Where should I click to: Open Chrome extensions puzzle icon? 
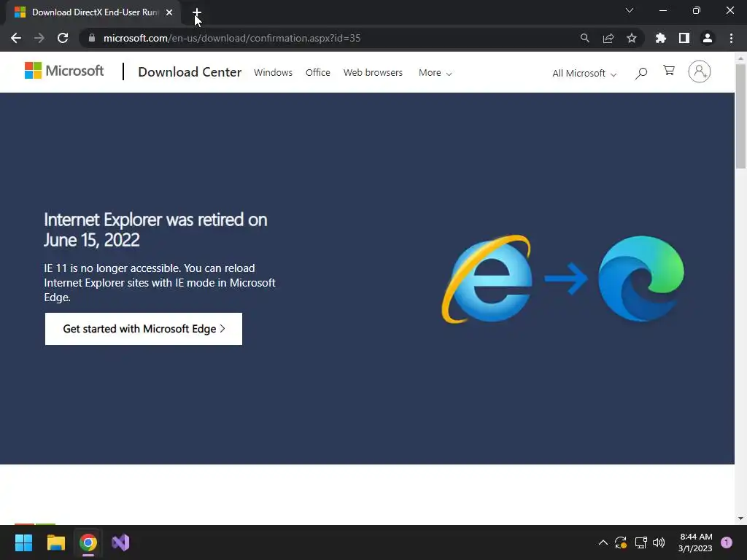point(660,38)
